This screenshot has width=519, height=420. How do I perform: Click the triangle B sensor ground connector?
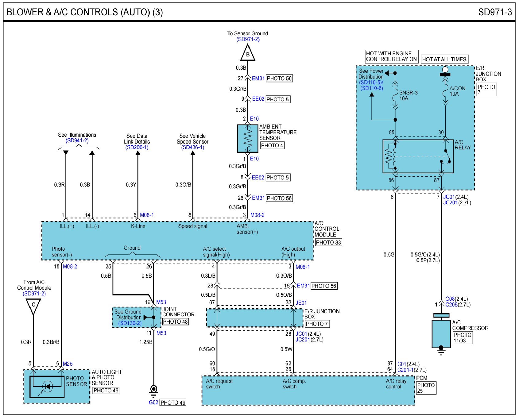tap(247, 54)
